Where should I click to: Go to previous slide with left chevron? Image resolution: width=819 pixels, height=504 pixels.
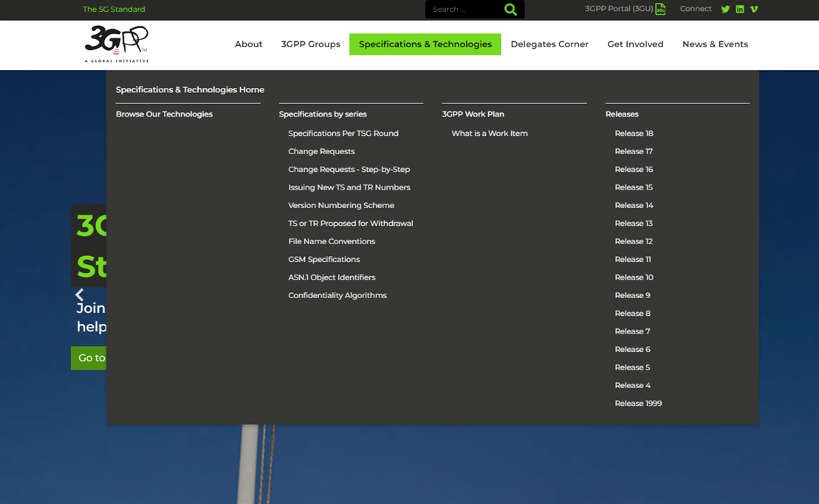80,294
